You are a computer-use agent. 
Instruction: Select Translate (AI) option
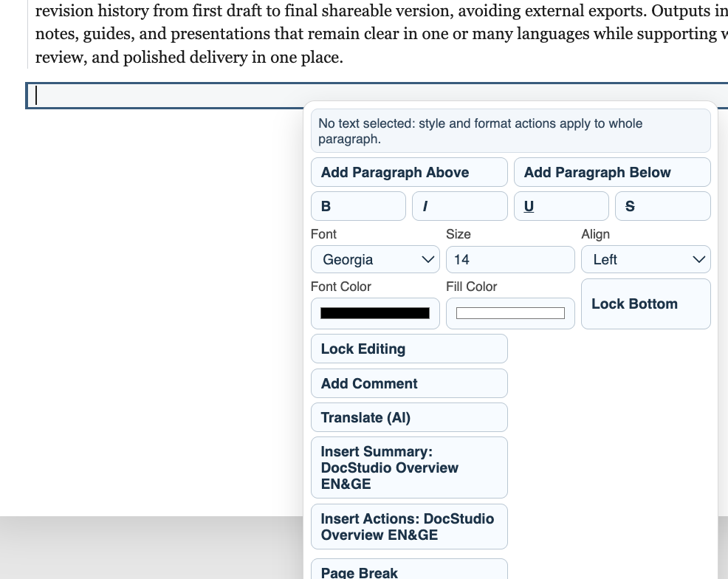[409, 417]
